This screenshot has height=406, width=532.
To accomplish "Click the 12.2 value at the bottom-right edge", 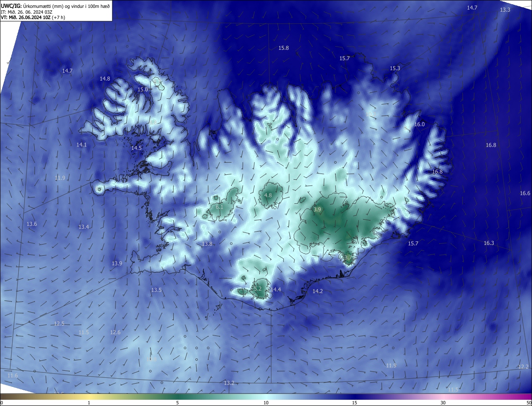I will (x=523, y=367).
